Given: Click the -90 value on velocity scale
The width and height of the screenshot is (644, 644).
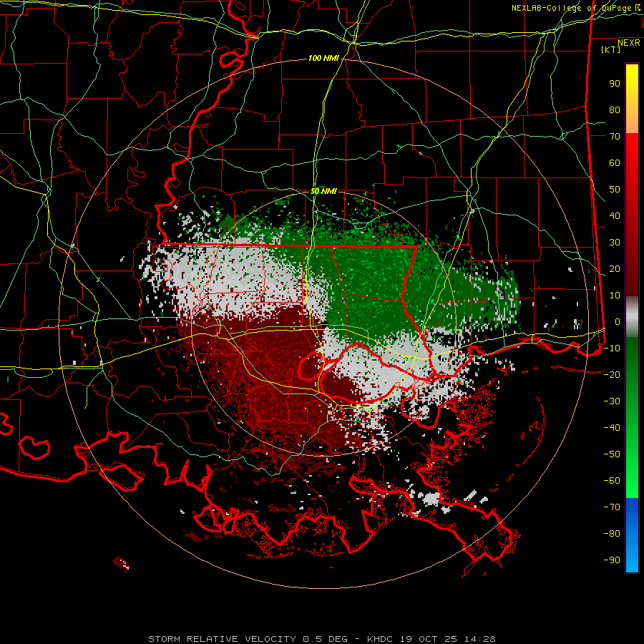Looking at the screenshot, I should (612, 560).
